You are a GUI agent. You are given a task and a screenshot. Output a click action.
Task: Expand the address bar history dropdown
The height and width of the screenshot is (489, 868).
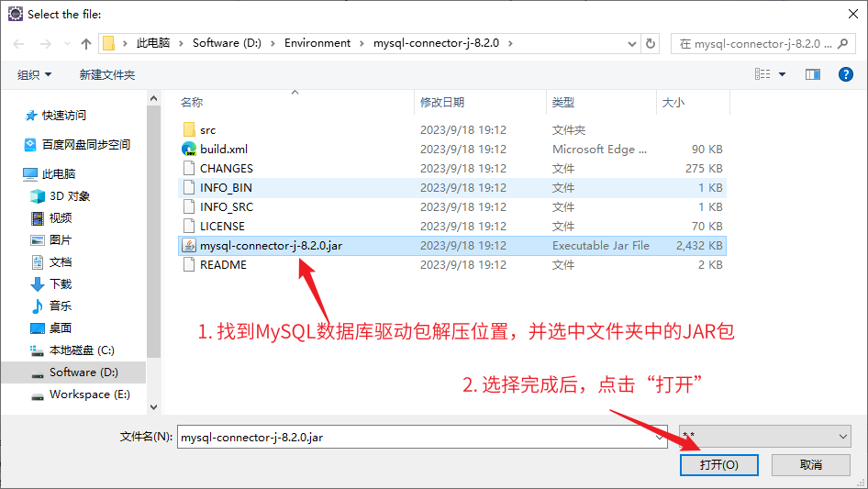[x=631, y=43]
